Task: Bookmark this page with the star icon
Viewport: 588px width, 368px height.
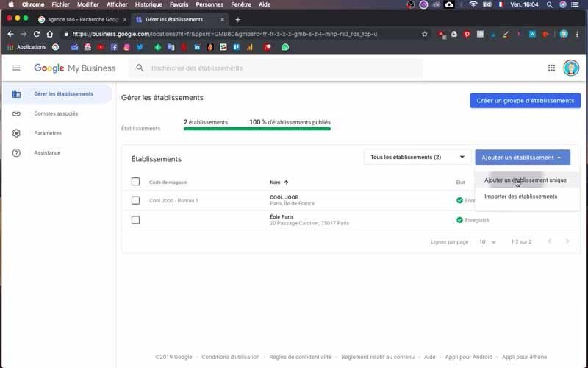Action: (x=425, y=34)
